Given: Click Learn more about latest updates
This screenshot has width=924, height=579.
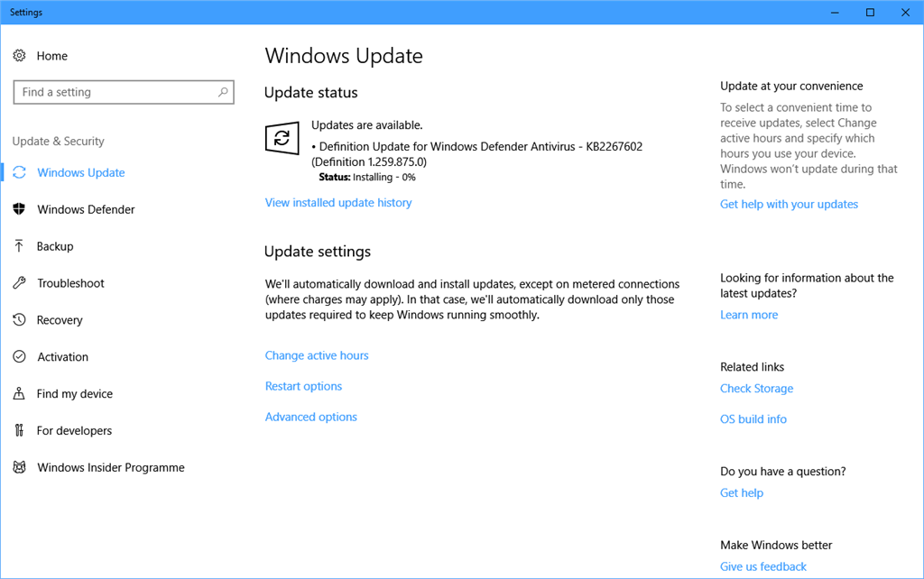Looking at the screenshot, I should tap(749, 315).
